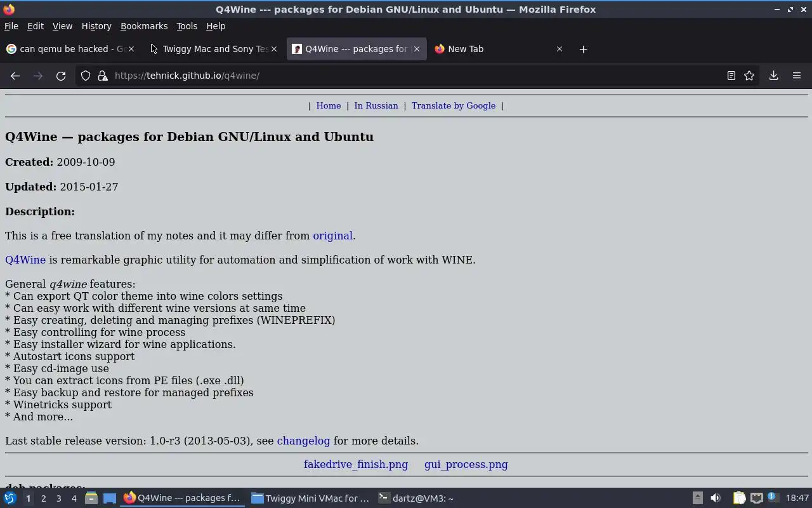Image resolution: width=812 pixels, height=508 pixels.
Task: Bookmark this page with the star
Action: pos(749,76)
